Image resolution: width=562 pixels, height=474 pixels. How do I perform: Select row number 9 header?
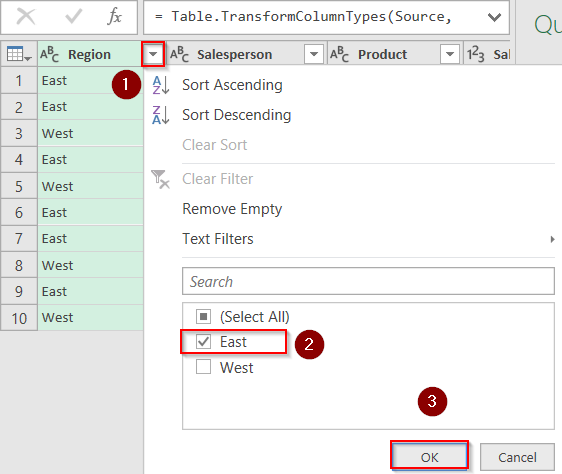point(19,291)
